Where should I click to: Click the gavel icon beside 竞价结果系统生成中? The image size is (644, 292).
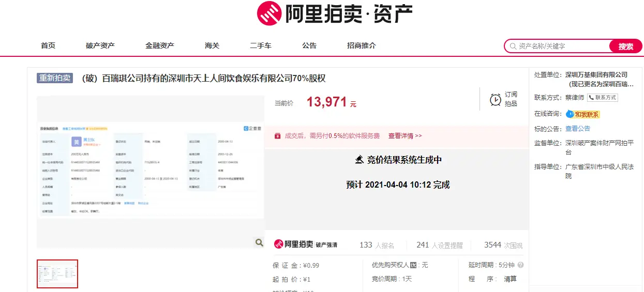tap(360, 160)
